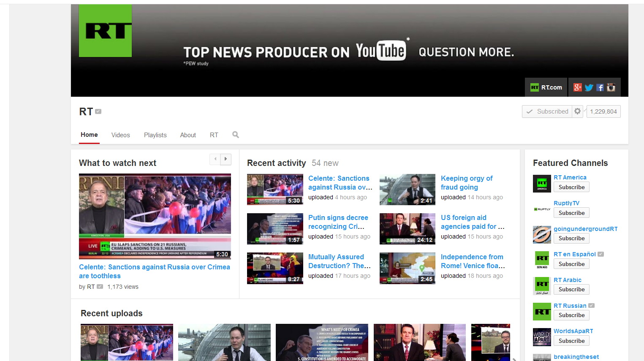The width and height of the screenshot is (644, 361).
Task: Open the 'Keeping orgy of fraud going' link
Action: click(467, 183)
